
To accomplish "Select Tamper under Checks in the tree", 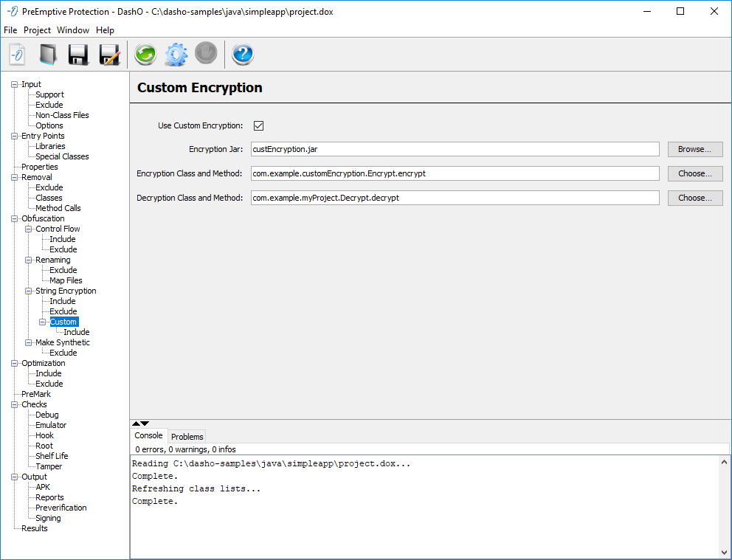I will point(49,466).
